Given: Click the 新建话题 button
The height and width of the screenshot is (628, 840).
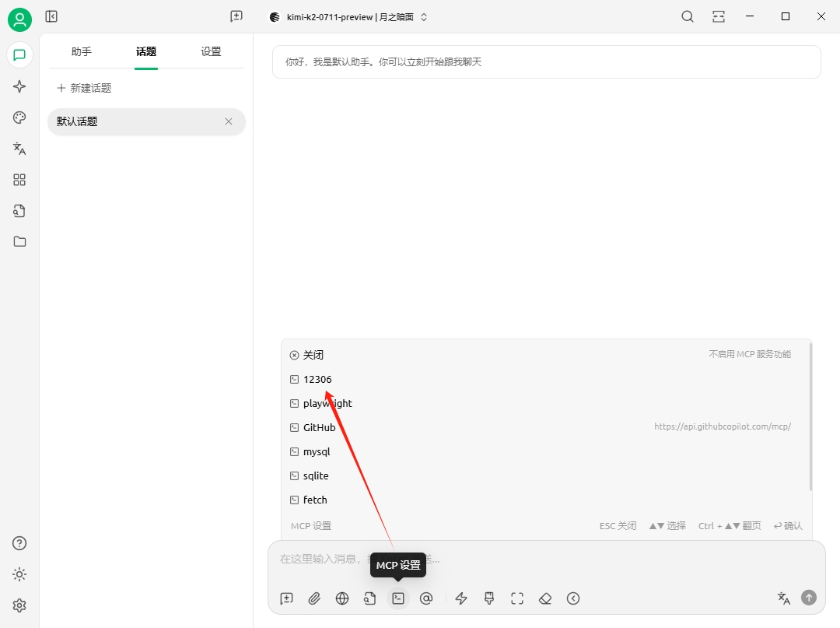Looking at the screenshot, I should pyautogui.click(x=84, y=88).
